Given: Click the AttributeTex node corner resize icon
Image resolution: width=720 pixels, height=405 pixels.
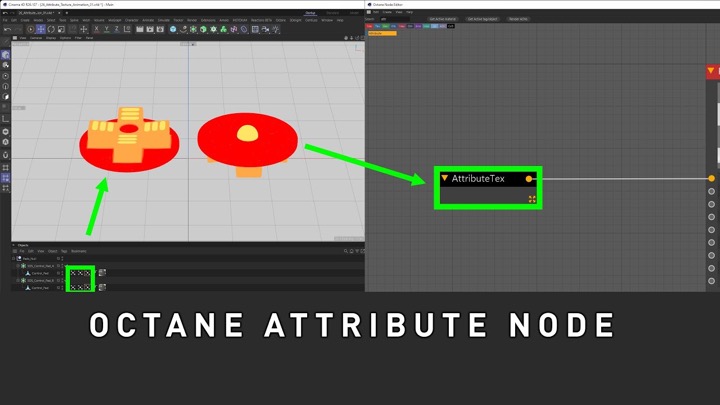Looking at the screenshot, I should [532, 199].
